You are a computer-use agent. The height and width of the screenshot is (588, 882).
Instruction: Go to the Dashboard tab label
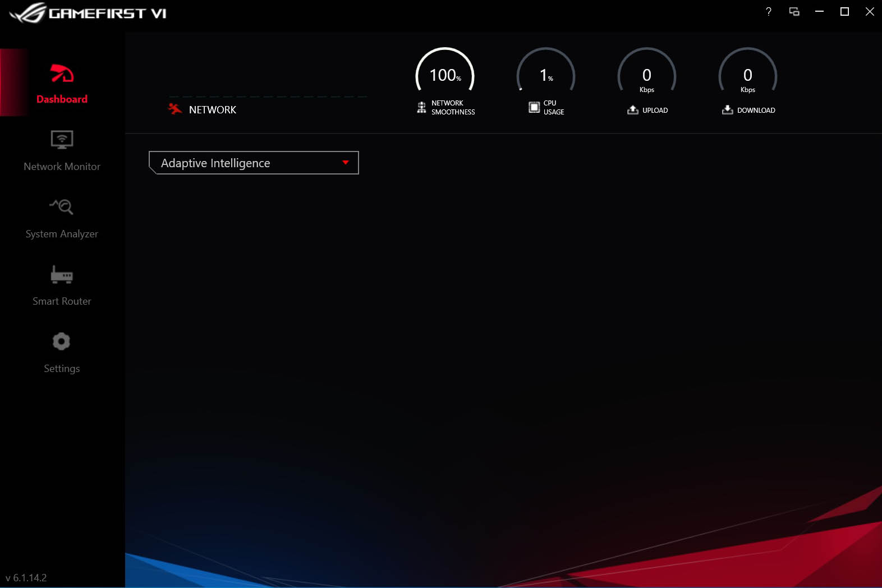[62, 99]
